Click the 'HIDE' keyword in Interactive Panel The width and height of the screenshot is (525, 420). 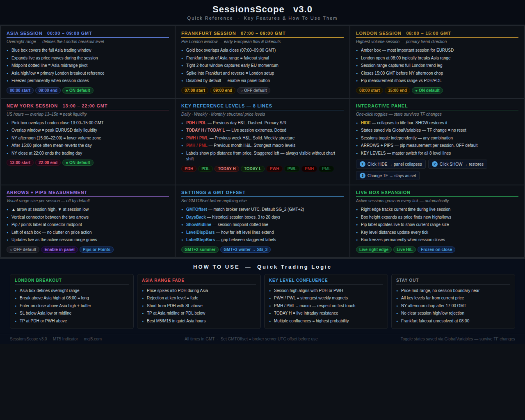[366, 123]
